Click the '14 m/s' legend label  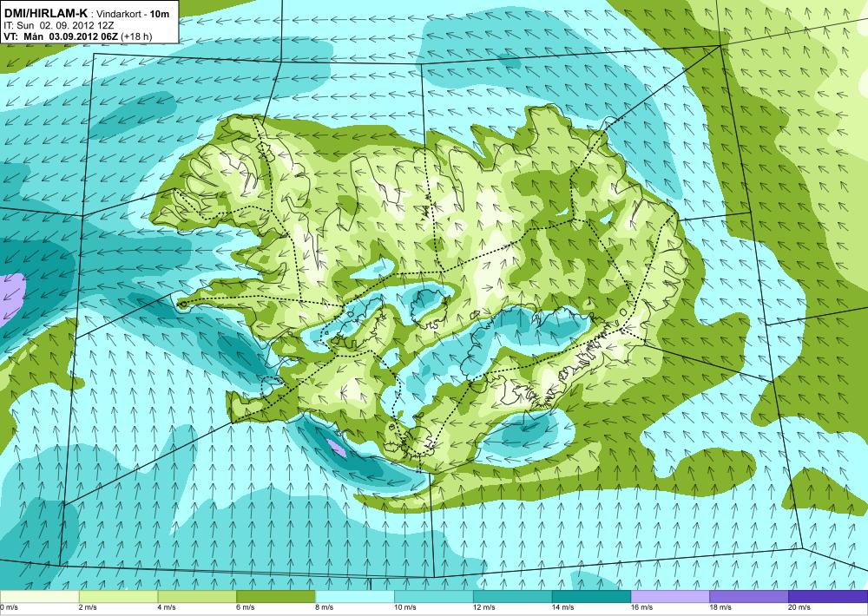coord(564,607)
